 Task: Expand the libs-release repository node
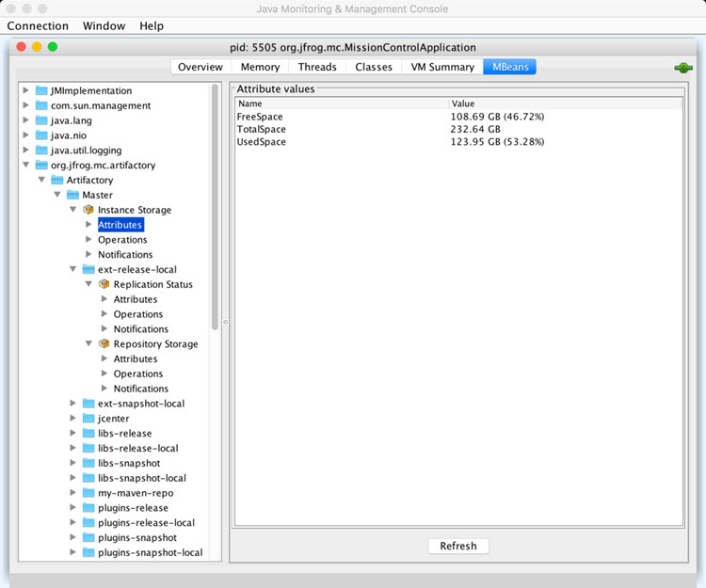(73, 434)
